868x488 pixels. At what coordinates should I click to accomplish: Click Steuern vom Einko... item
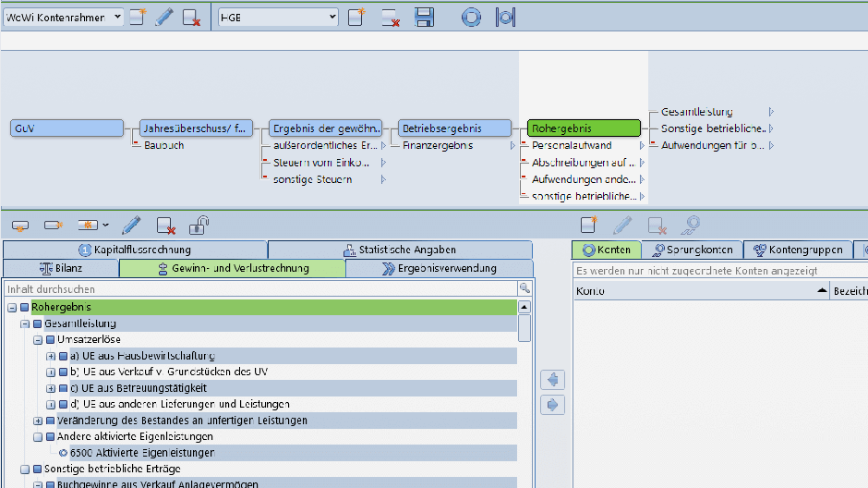pos(321,163)
